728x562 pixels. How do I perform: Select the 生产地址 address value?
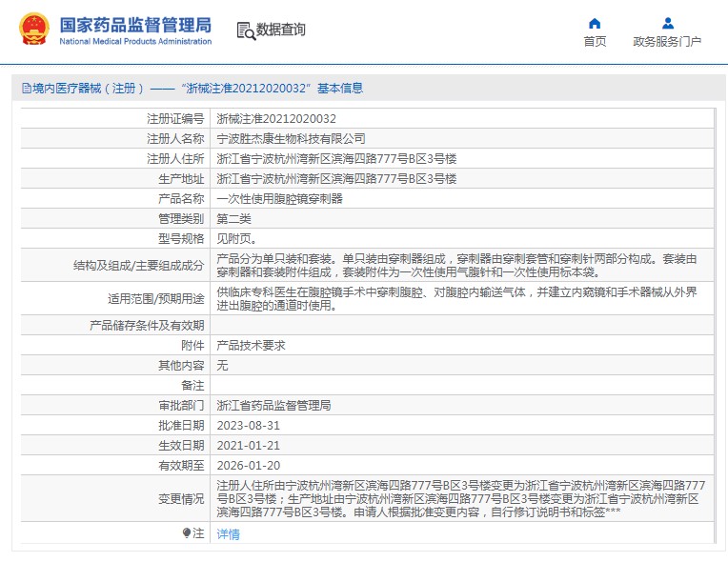(x=336, y=179)
